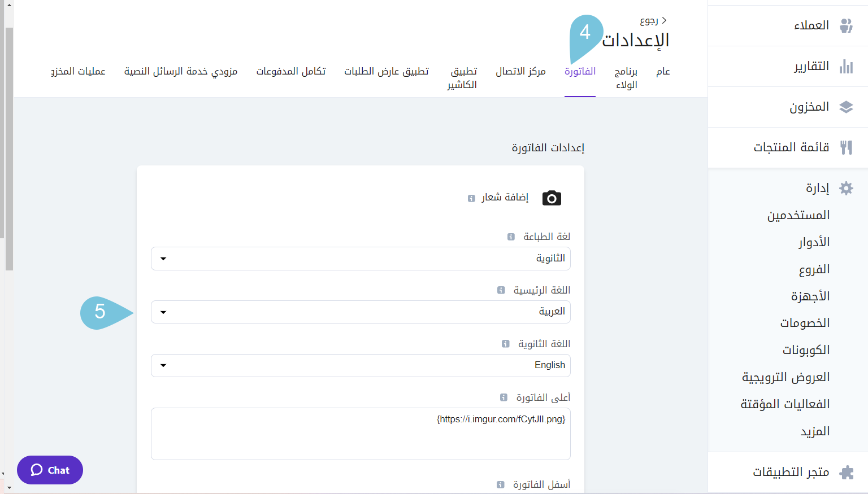Select the برنامج الولاء tab

point(626,78)
